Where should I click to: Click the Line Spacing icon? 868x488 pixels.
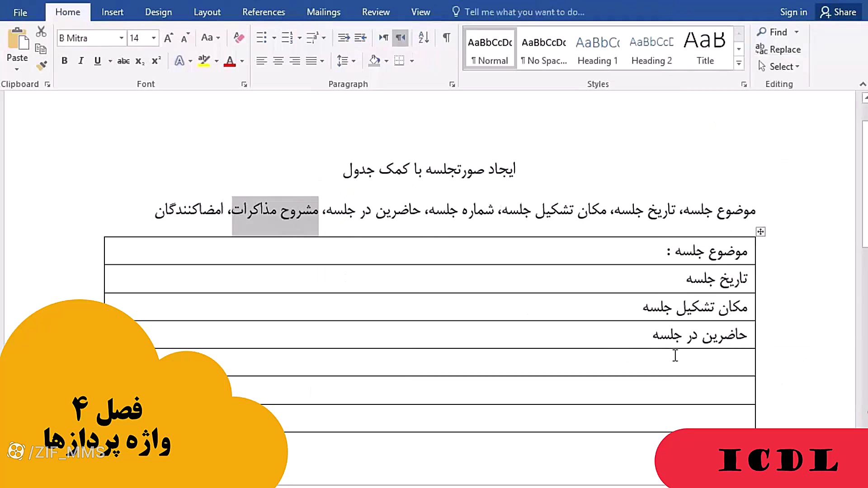coord(342,61)
